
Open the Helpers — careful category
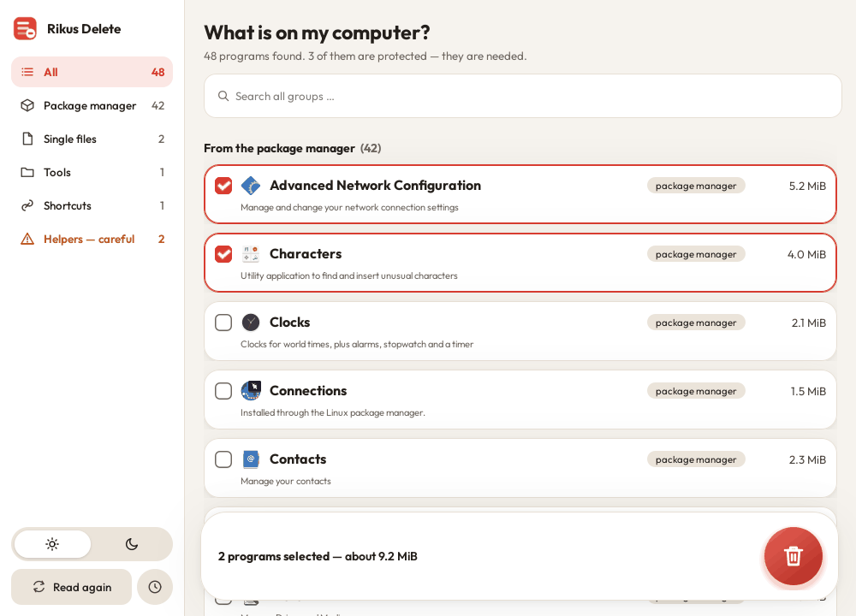coord(92,239)
